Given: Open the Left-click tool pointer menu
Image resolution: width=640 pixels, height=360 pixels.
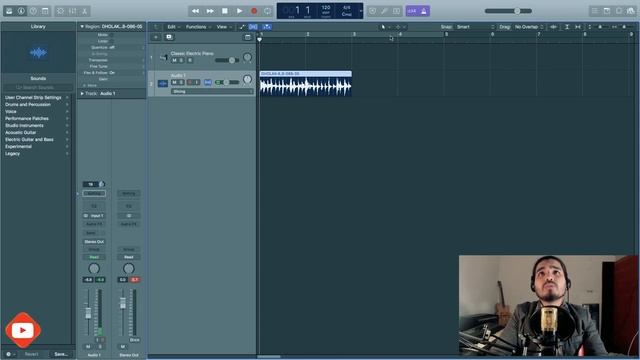Looking at the screenshot, I should 385,27.
